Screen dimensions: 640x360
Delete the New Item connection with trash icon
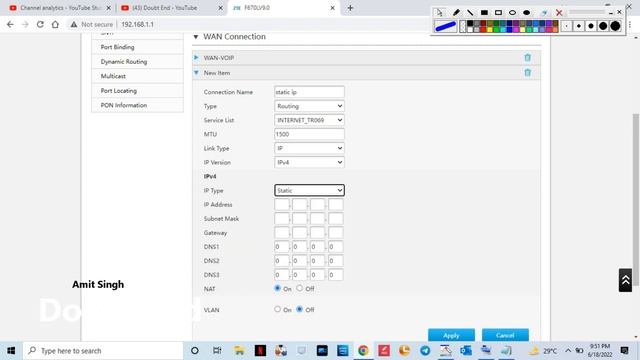(x=527, y=73)
